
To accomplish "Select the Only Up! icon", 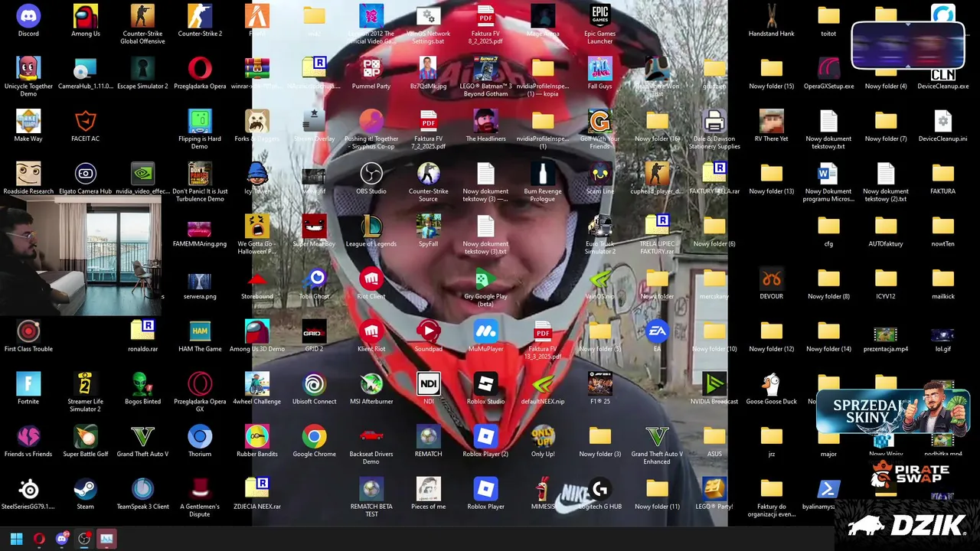I will 543,441.
